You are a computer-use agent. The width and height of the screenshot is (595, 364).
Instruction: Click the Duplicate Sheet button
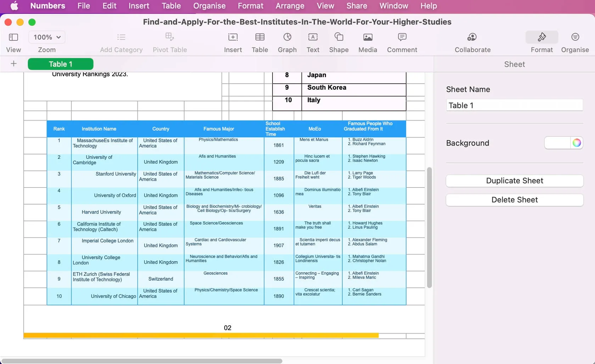tap(514, 181)
